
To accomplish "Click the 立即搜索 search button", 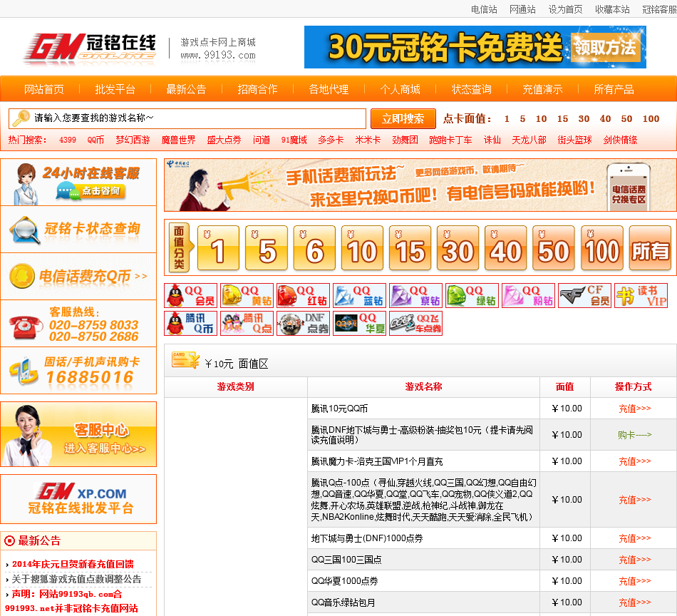I will click(x=403, y=119).
